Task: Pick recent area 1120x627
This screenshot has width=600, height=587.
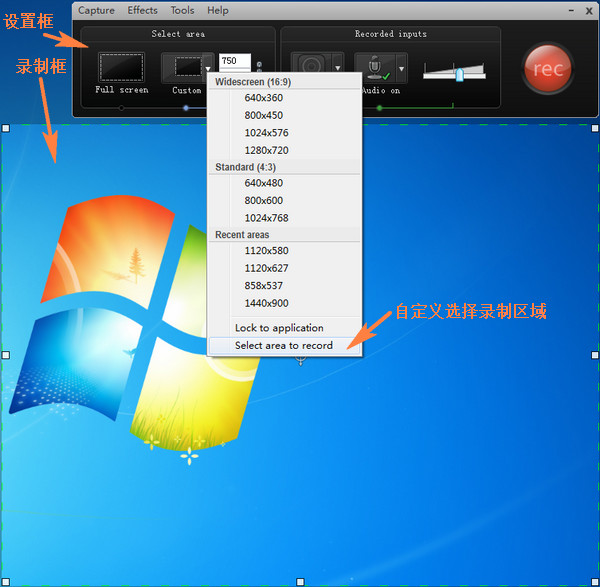Action: point(284,269)
